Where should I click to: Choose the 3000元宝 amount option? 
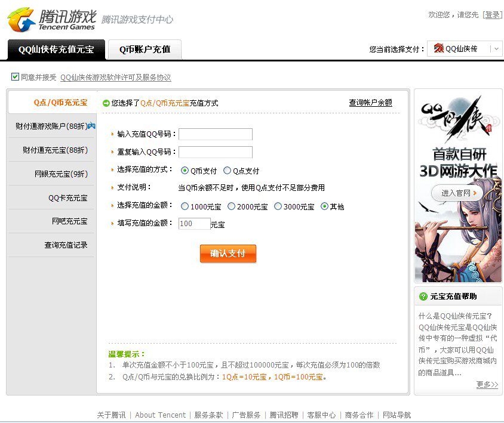point(278,206)
